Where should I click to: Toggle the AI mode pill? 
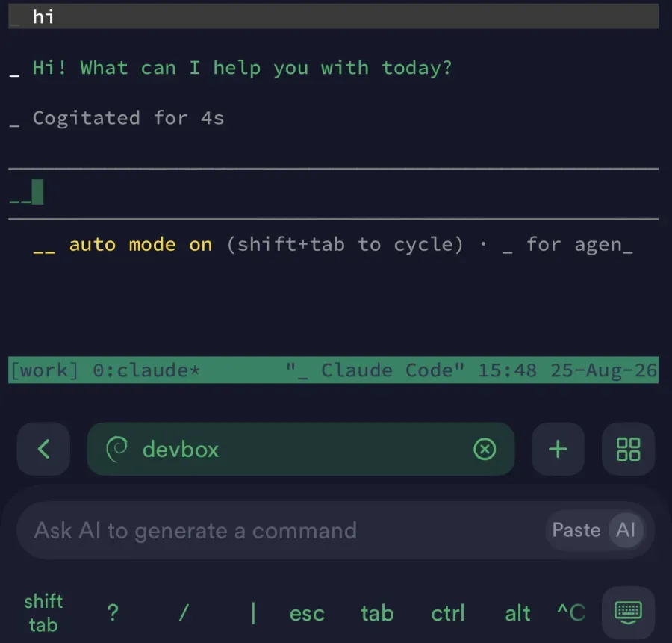tap(625, 530)
